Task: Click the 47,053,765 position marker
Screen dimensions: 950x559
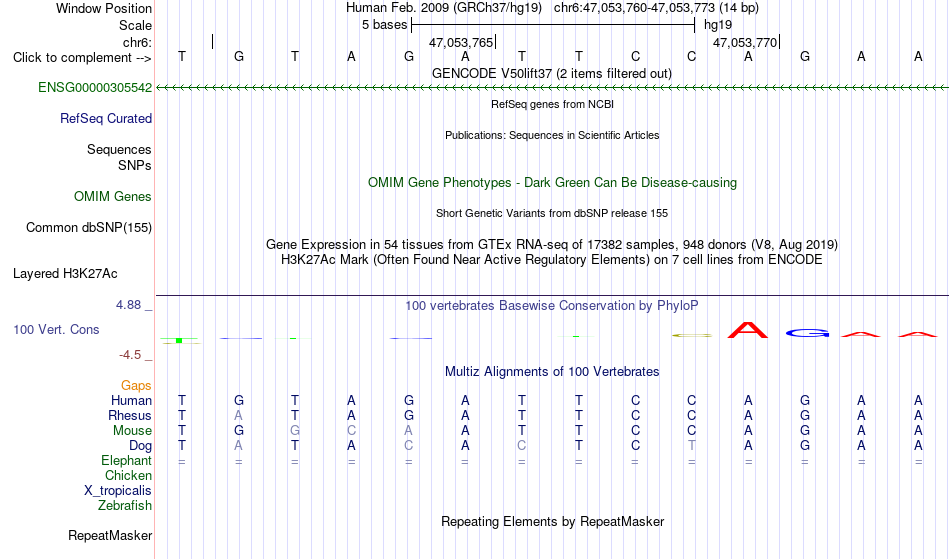Action: pos(462,42)
